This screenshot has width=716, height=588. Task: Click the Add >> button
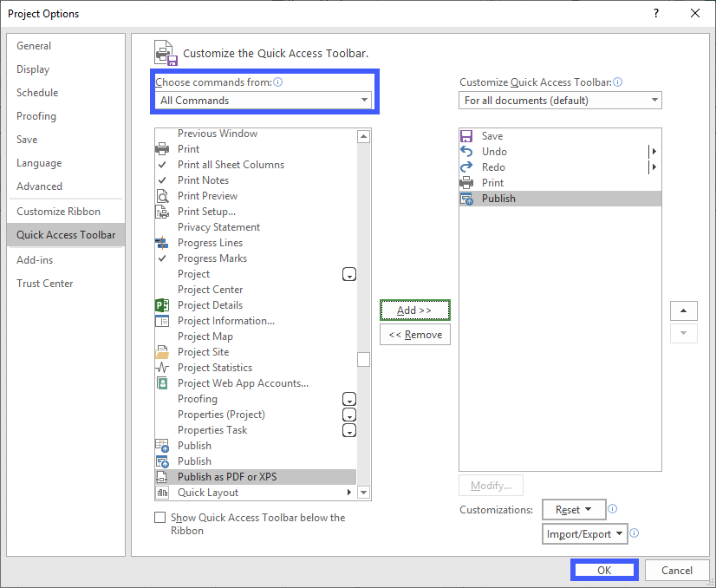[414, 310]
